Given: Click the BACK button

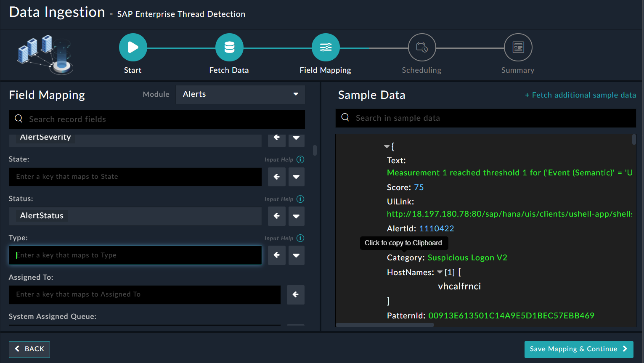Looking at the screenshot, I should tap(29, 349).
